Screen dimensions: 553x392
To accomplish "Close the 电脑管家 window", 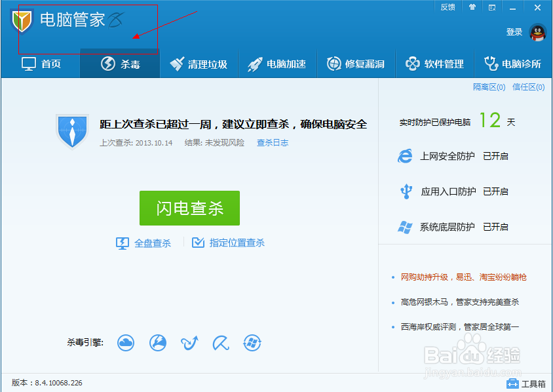I will [537, 7].
